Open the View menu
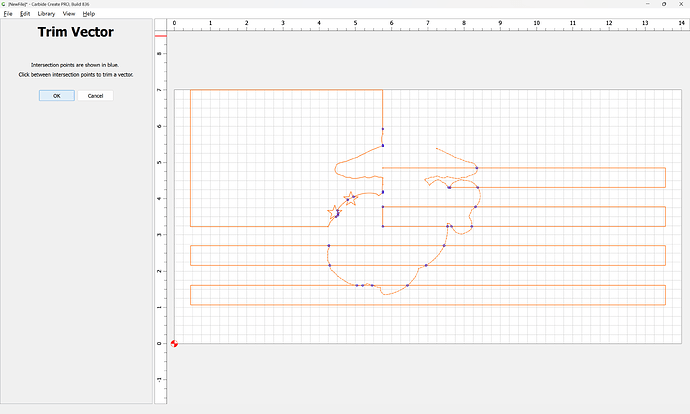The height and width of the screenshot is (414, 690). click(68, 14)
